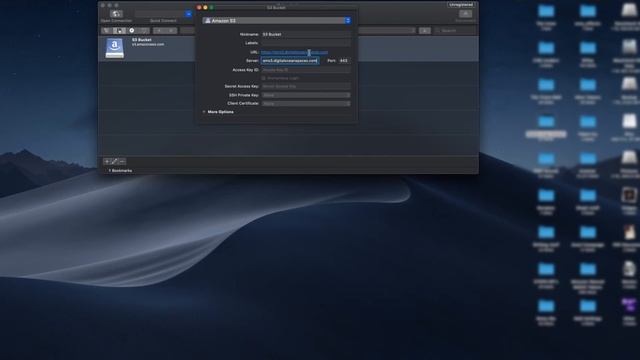Open the bookmark URL link

point(294,52)
